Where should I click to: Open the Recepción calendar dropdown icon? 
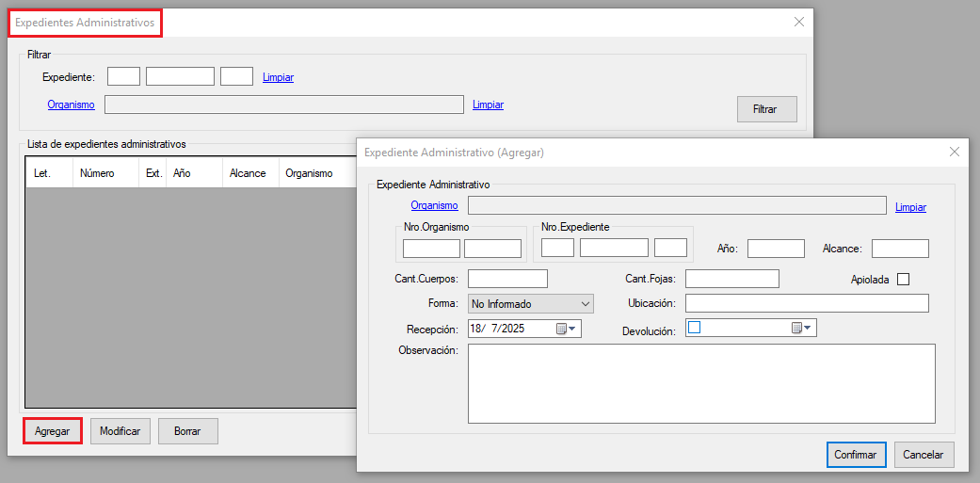tap(567, 329)
